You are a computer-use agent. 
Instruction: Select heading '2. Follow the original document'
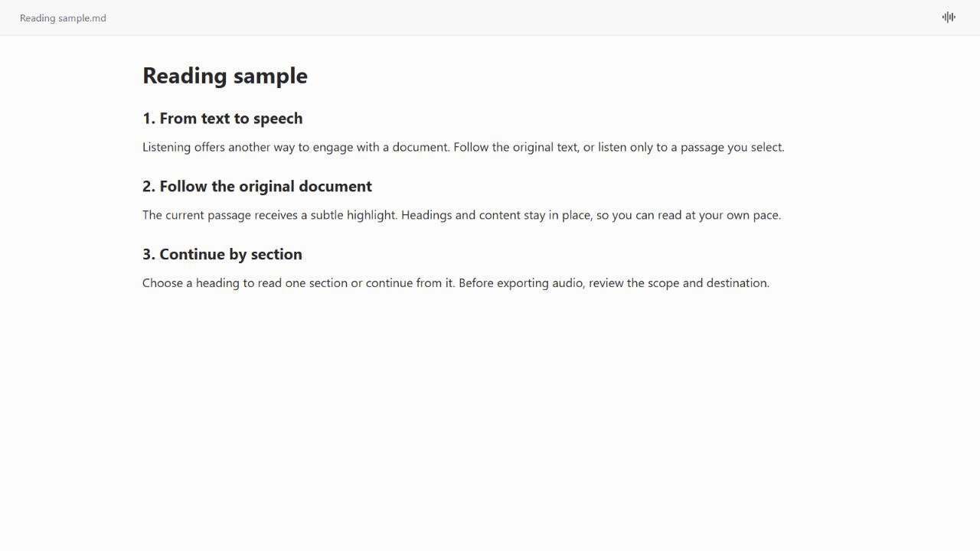click(257, 186)
